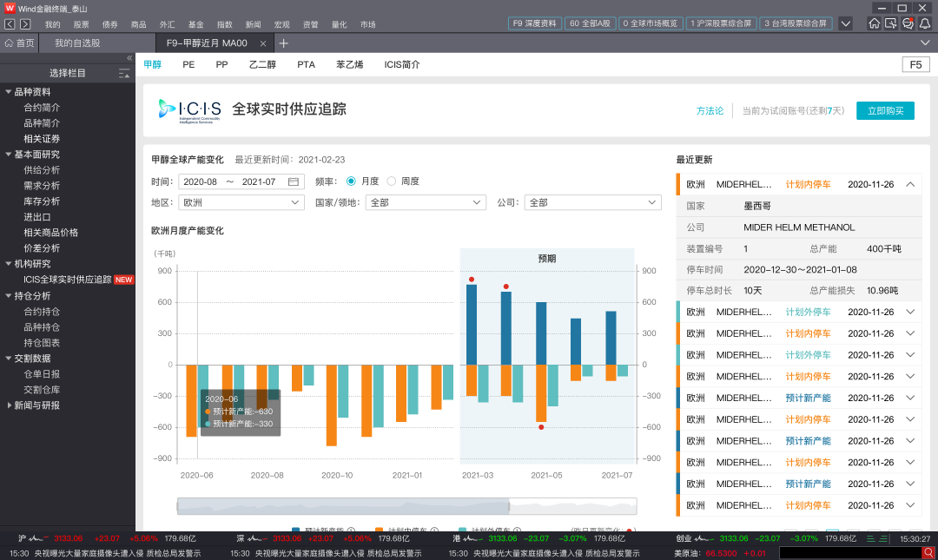This screenshot has width=938, height=560.
Task: Click the F9 深度资料 shortcut button
Action: 534,23
